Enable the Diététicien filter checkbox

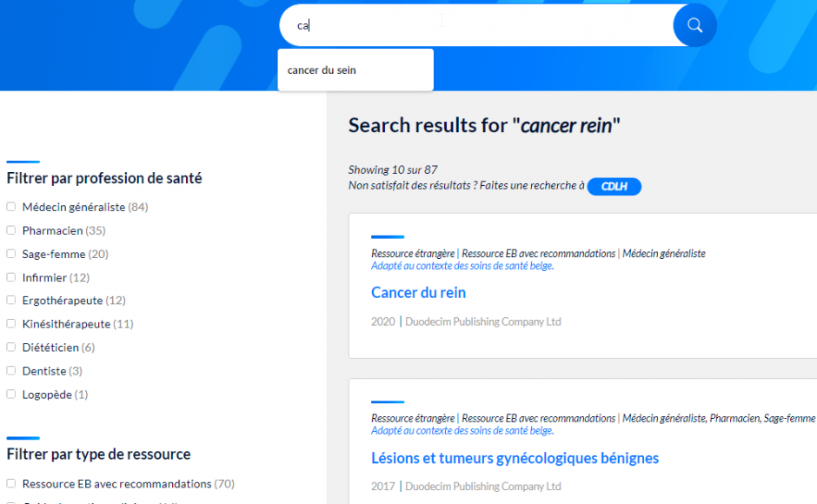[11, 347]
